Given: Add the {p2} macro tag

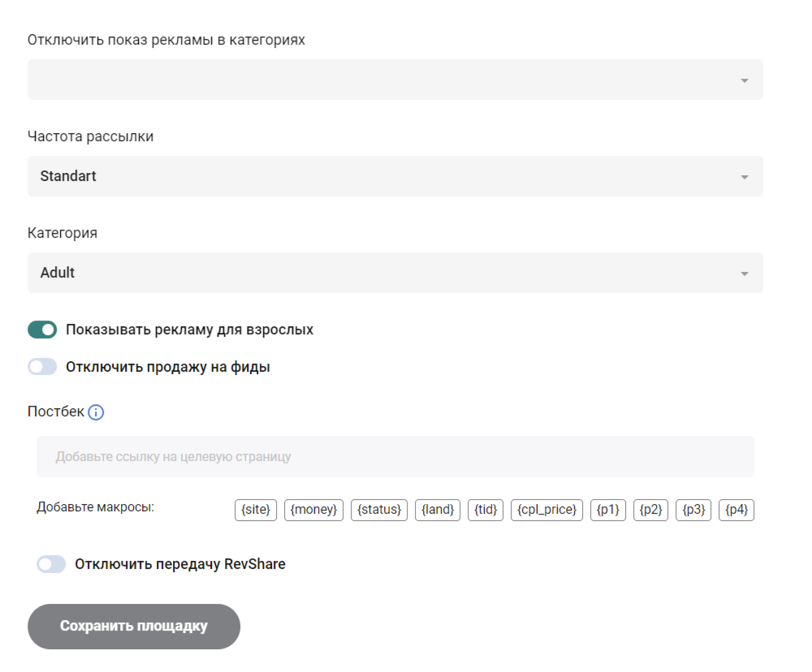Looking at the screenshot, I should 650,510.
